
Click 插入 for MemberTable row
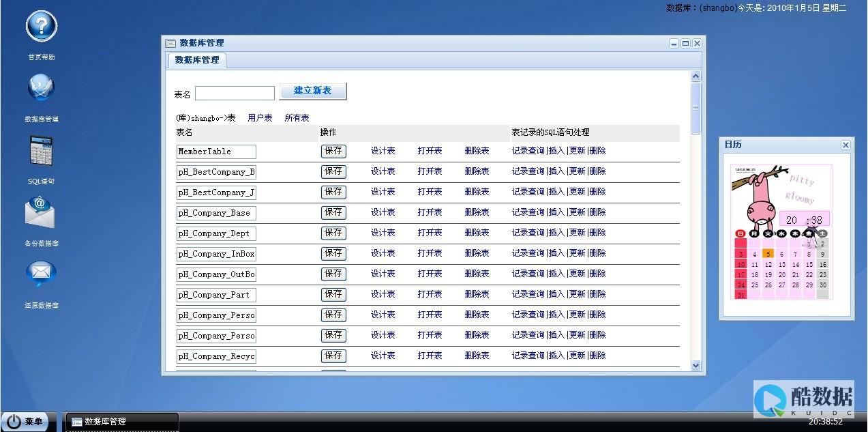556,151
